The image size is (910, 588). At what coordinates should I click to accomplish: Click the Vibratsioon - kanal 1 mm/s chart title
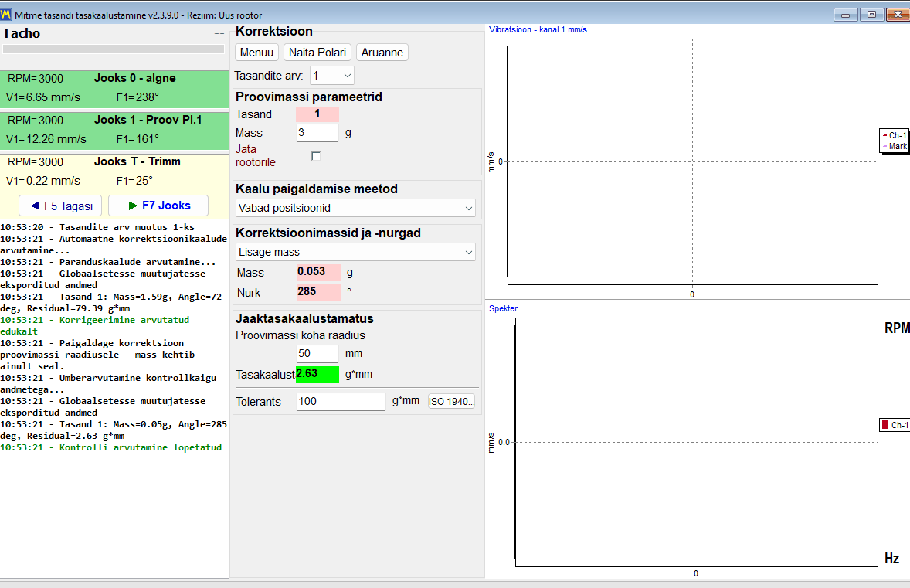538,29
